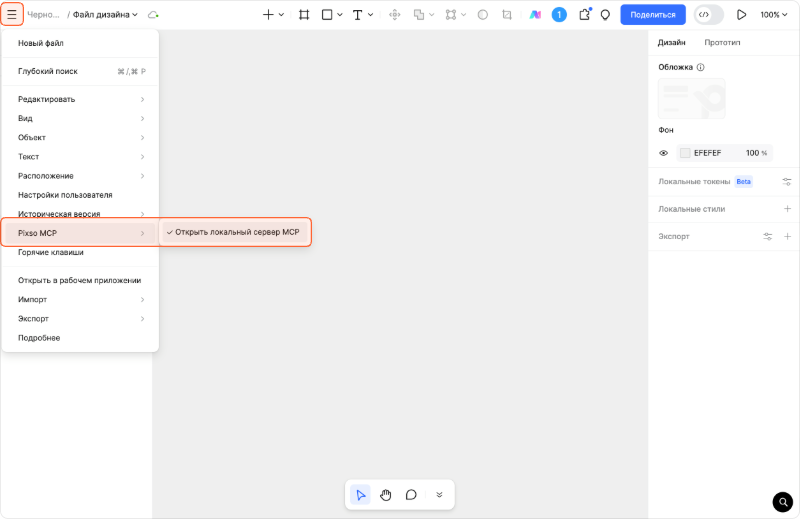Open the 100% zoom dropdown
800x519 pixels.
pos(773,15)
